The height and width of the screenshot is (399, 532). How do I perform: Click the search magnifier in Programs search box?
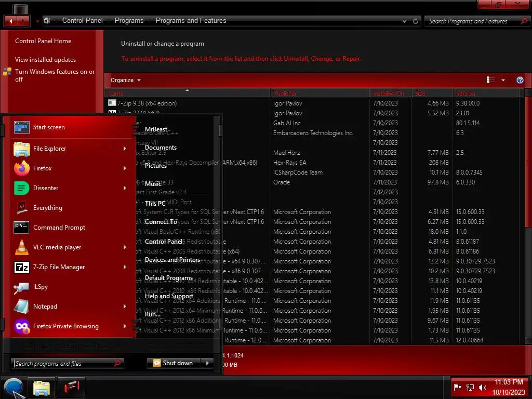[x=524, y=21]
